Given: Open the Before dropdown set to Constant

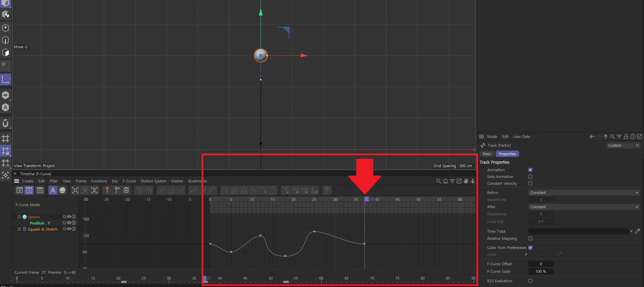Looking at the screenshot, I should (584, 193).
